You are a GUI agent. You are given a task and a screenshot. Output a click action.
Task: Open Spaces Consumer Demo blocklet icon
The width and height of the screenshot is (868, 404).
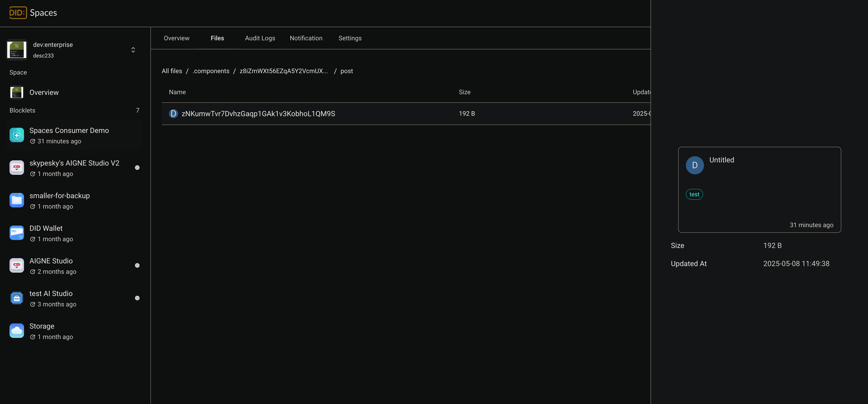point(17,135)
